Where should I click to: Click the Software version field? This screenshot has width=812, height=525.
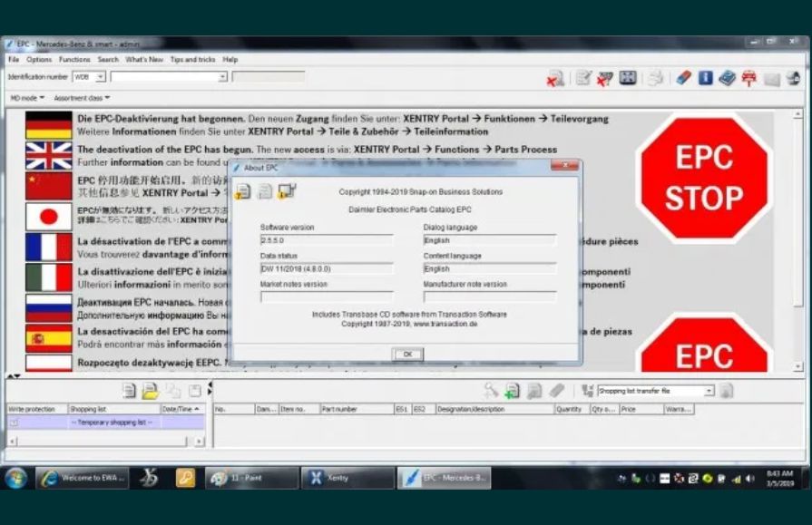click(x=327, y=240)
